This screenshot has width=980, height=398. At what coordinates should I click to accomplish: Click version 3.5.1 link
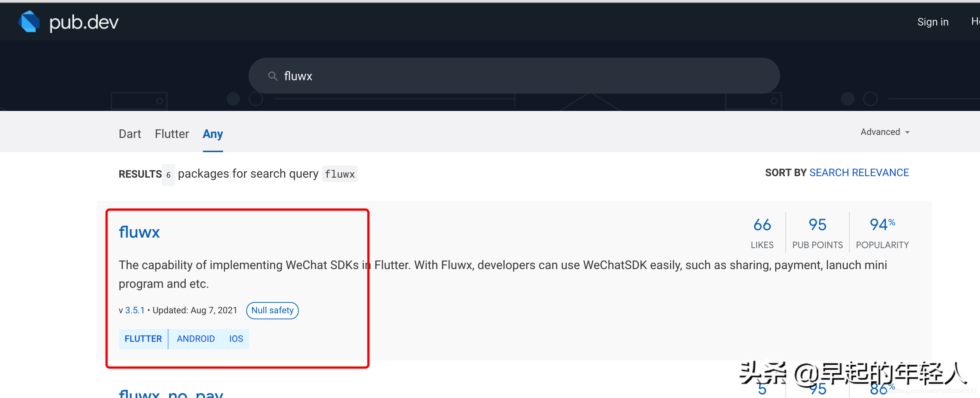pos(135,310)
